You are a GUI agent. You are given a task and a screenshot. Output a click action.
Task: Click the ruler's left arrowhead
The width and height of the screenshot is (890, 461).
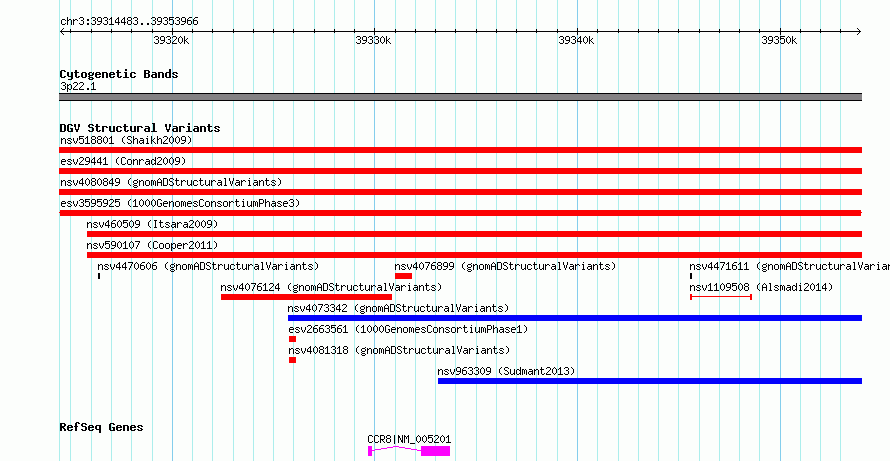[x=62, y=31]
